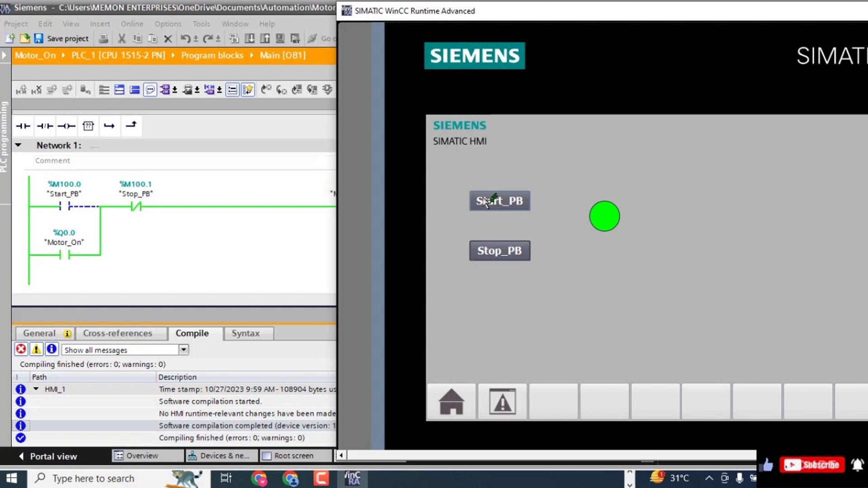
Task: Click the green motor status indicator
Action: click(x=604, y=216)
